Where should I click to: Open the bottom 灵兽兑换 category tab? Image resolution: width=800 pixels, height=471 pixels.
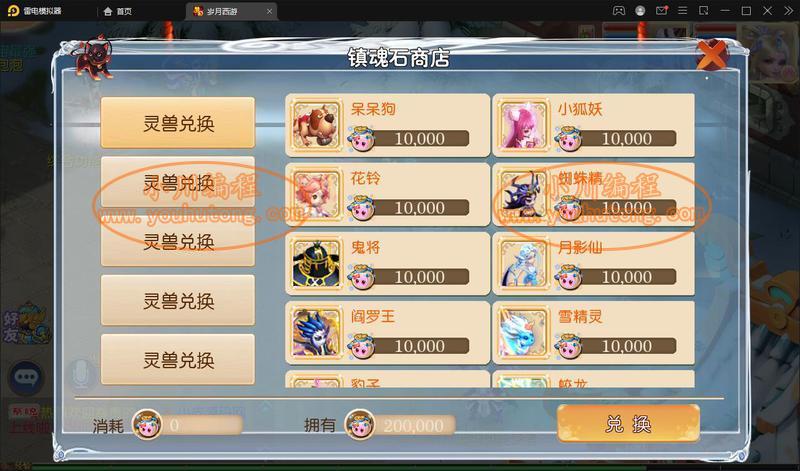click(x=178, y=359)
